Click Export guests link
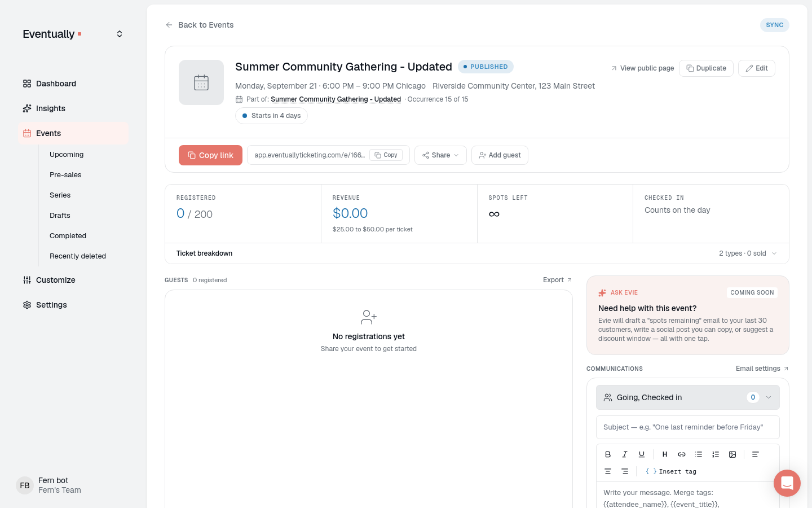 (558, 280)
